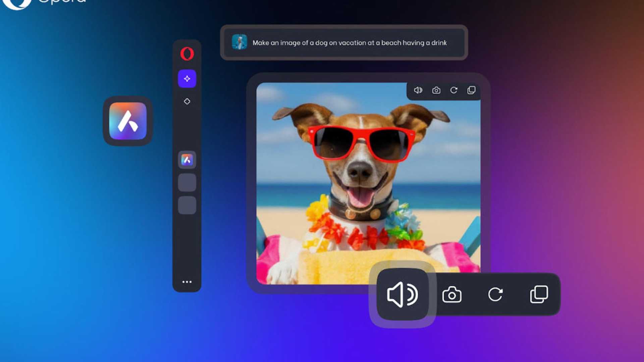644x362 pixels.
Task: Click small regenerate arrow on image toolbar
Action: [454, 90]
